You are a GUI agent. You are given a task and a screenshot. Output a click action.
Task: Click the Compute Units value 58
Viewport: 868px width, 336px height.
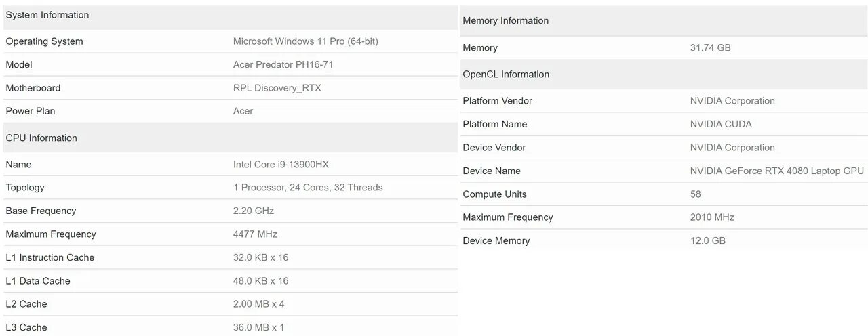[695, 194]
